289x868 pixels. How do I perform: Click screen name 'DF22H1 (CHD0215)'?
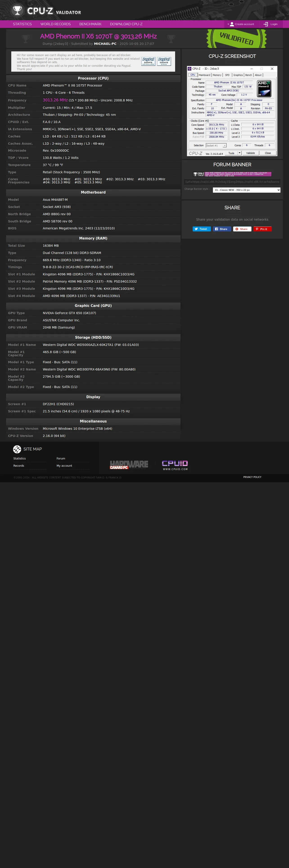(x=58, y=404)
